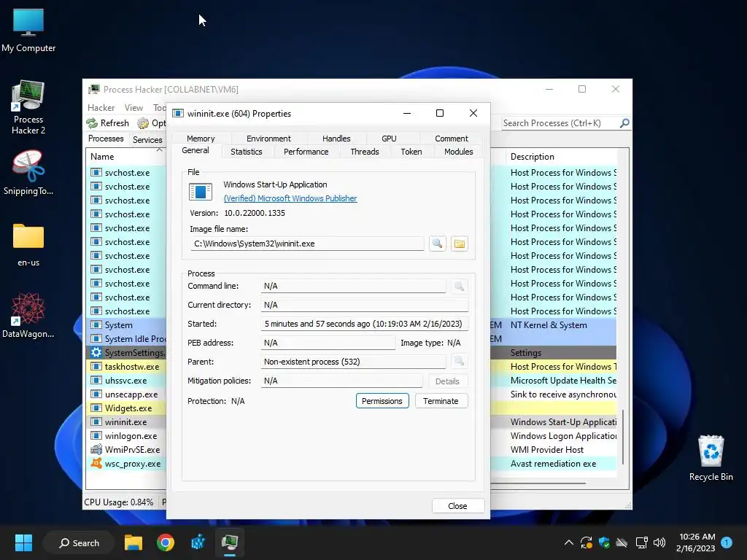Image resolution: width=747 pixels, height=560 pixels.
Task: Switch to the Threads tab
Action: (x=365, y=152)
